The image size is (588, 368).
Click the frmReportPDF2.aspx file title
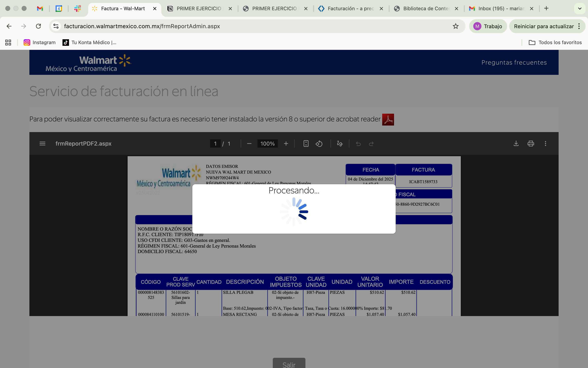[x=83, y=144]
